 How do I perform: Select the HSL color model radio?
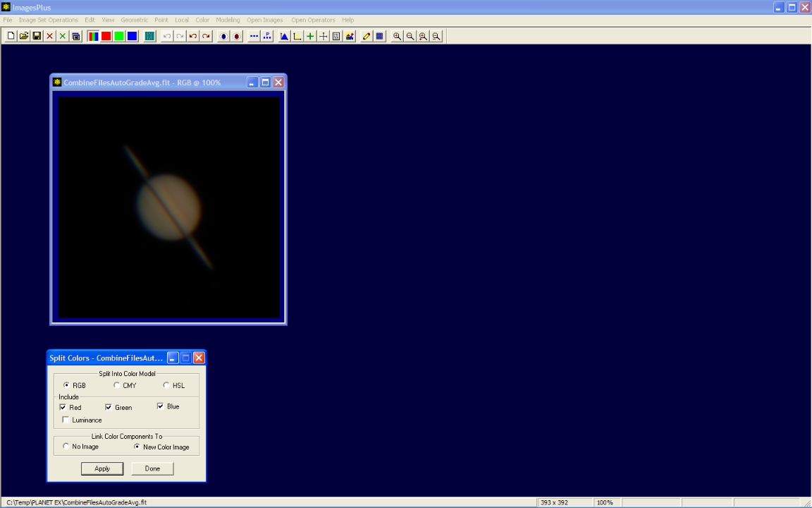pos(166,385)
